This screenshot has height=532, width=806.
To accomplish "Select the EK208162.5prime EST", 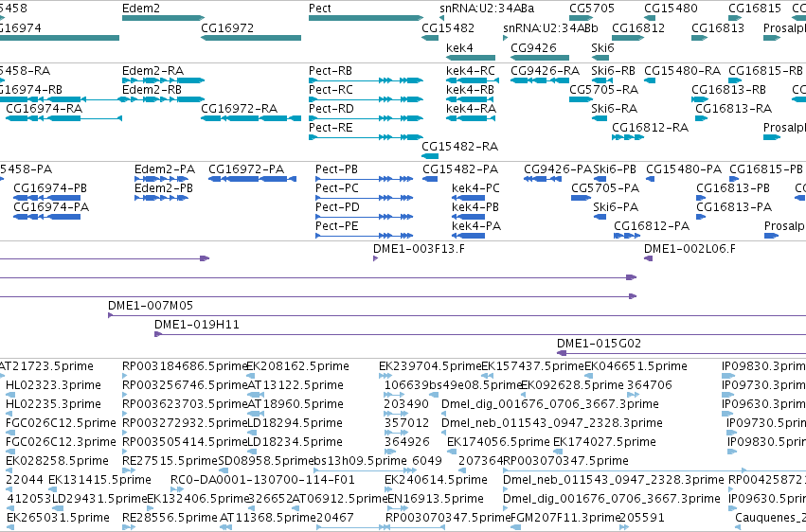I will tap(297, 366).
